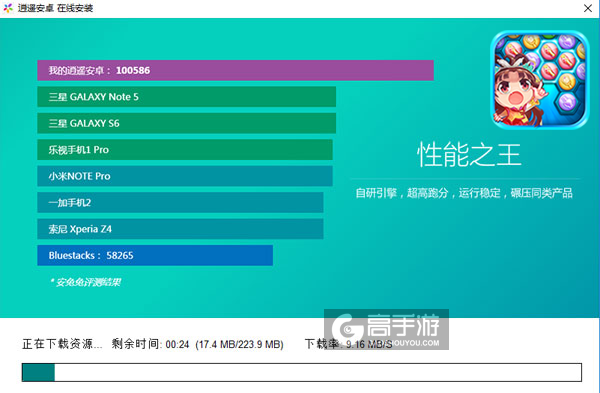The image size is (600, 393).
Task: Click the 正在下载资源 status text
Action: (x=62, y=344)
